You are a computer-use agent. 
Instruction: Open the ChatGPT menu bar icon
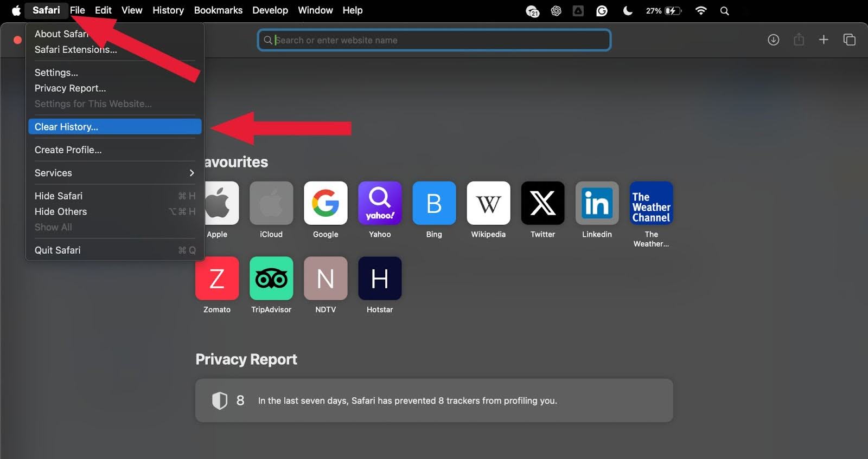556,11
